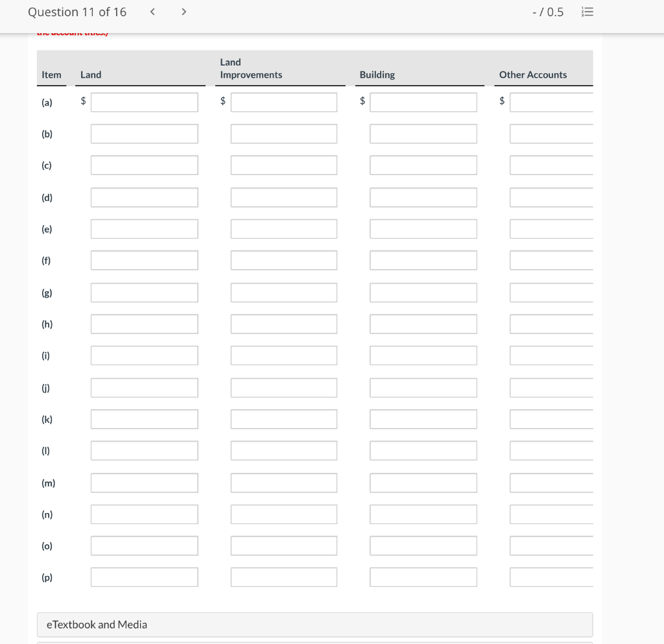Viewport: 664px width, 644px height.
Task: Click the Land field for item (h)
Action: tap(145, 324)
